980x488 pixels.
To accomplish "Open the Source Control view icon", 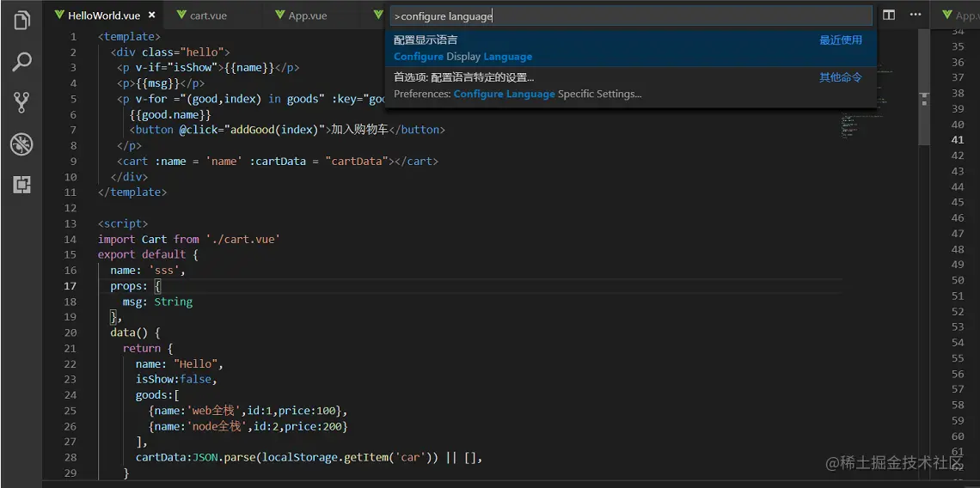I will click(21, 102).
